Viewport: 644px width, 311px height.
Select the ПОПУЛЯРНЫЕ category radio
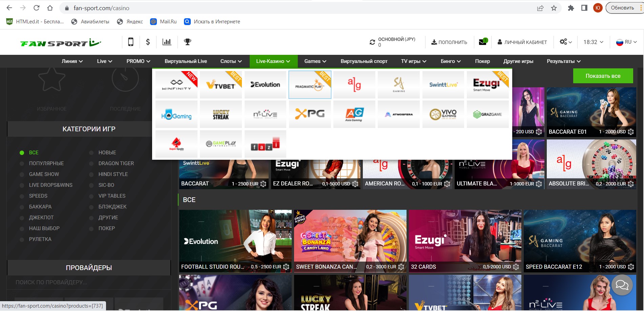pos(22,163)
